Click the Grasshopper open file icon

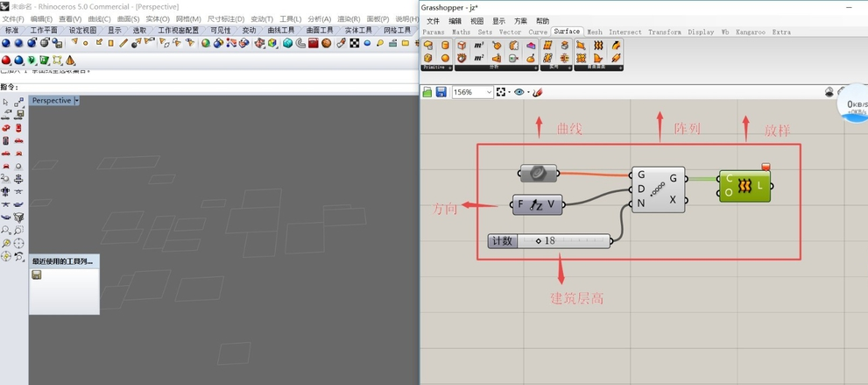[x=427, y=92]
